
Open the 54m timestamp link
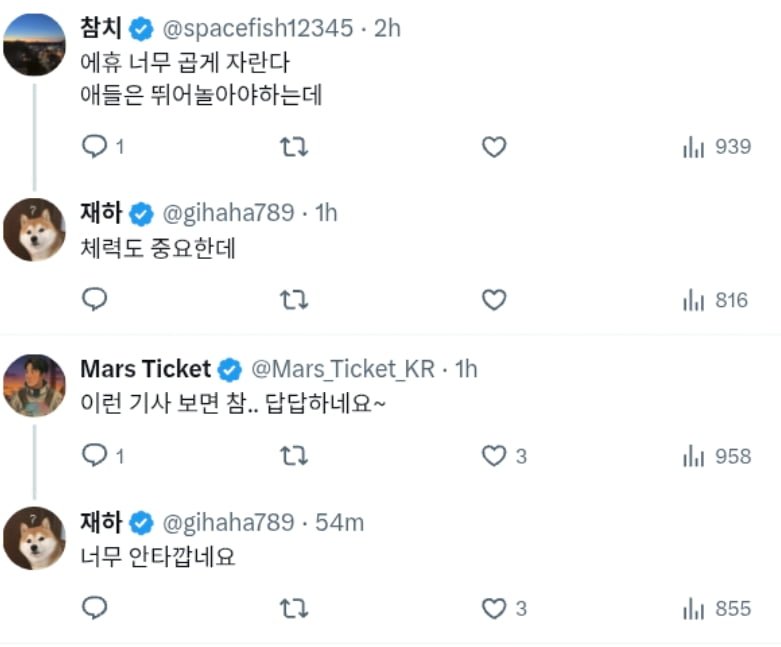pyautogui.click(x=339, y=522)
